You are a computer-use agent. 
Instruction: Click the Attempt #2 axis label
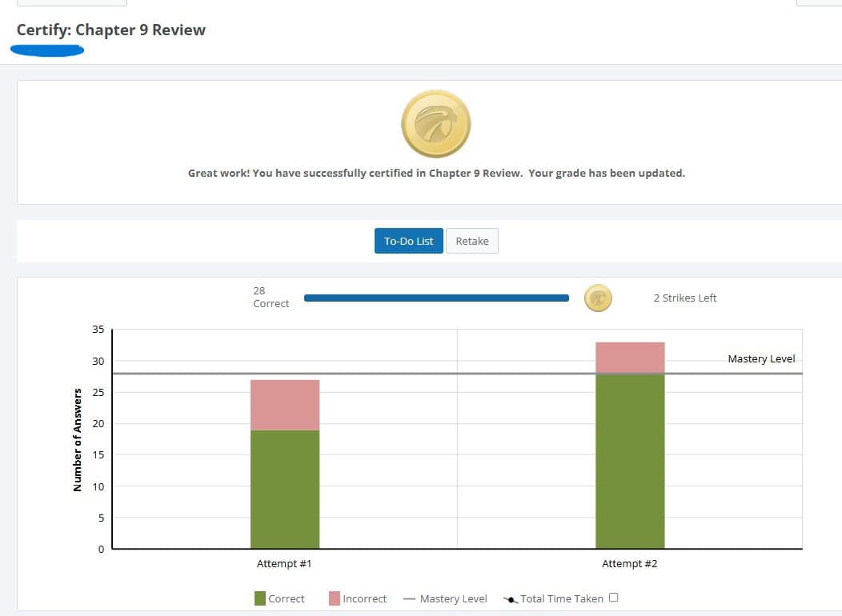[629, 564]
